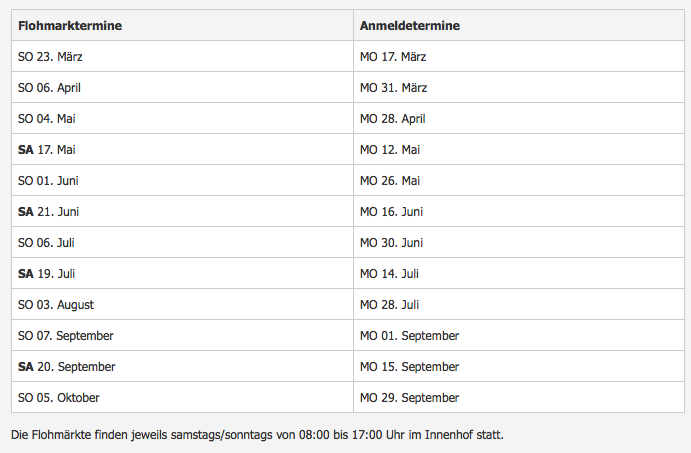This screenshot has height=453, width=691.
Task: Click the SA 21. Juni flea market date
Action: point(48,211)
